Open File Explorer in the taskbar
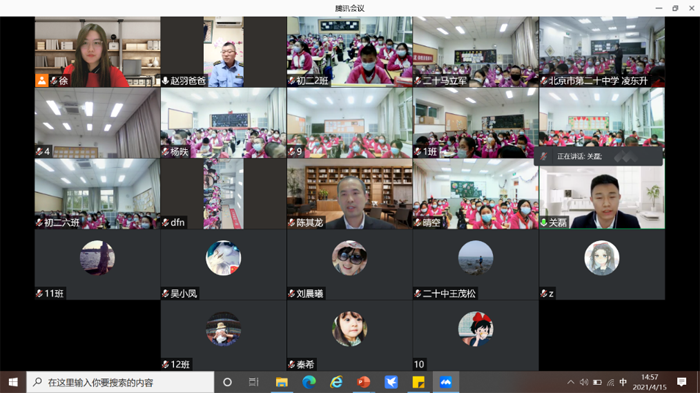 tap(282, 382)
